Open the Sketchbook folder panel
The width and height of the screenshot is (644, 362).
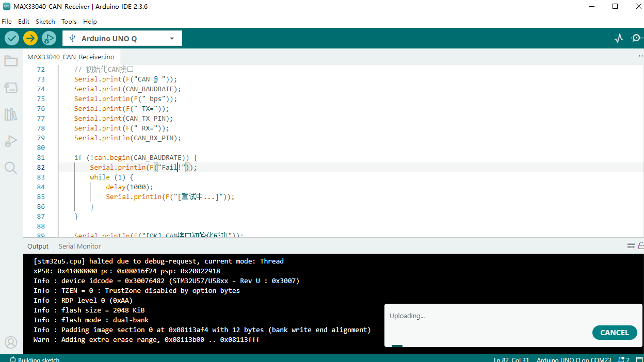click(x=11, y=61)
